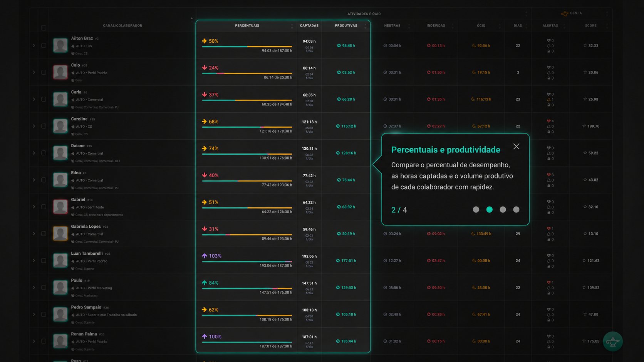Screen dimensions: 644x362
Task: Click neutral clock icon beside 00:04 h
Action: 385,45
